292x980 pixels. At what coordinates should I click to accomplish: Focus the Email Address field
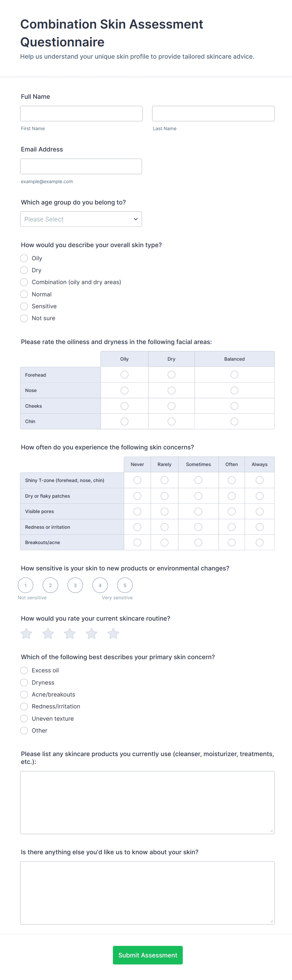click(81, 167)
